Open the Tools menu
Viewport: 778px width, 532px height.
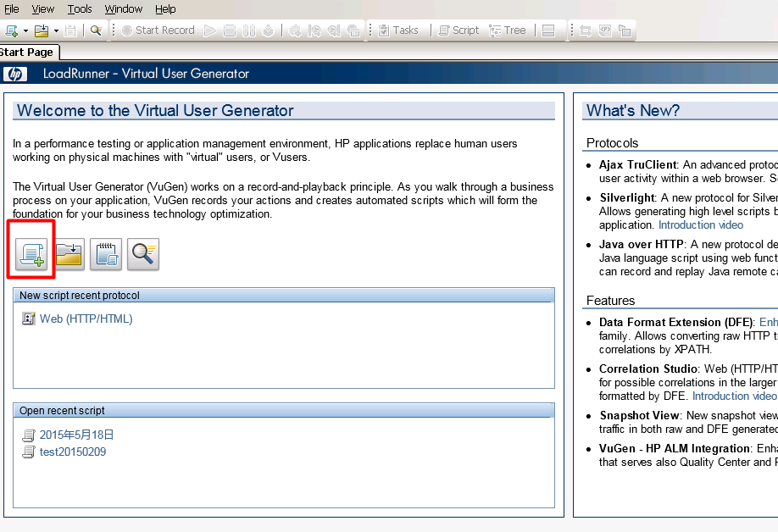point(80,9)
